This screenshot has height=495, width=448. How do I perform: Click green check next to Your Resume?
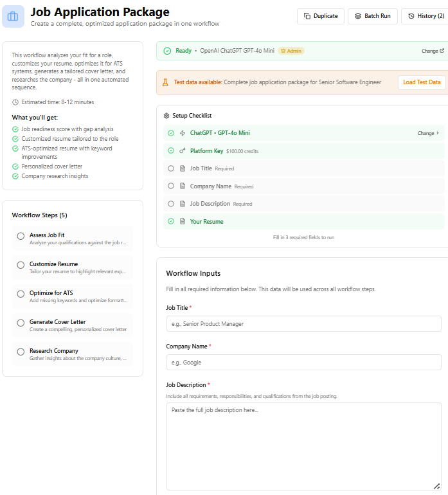pyautogui.click(x=171, y=222)
